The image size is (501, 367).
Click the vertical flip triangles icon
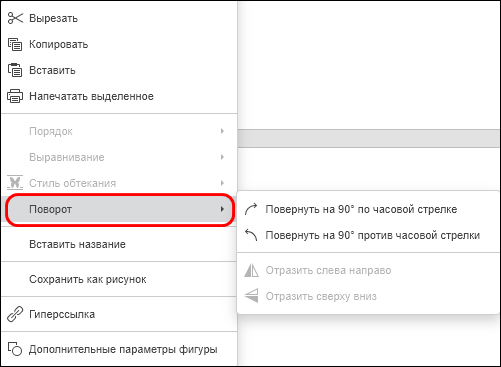pyautogui.click(x=251, y=296)
